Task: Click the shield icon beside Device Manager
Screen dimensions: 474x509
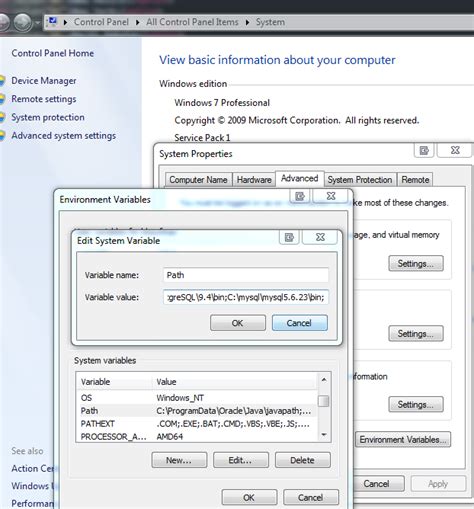Action: pyautogui.click(x=3, y=81)
